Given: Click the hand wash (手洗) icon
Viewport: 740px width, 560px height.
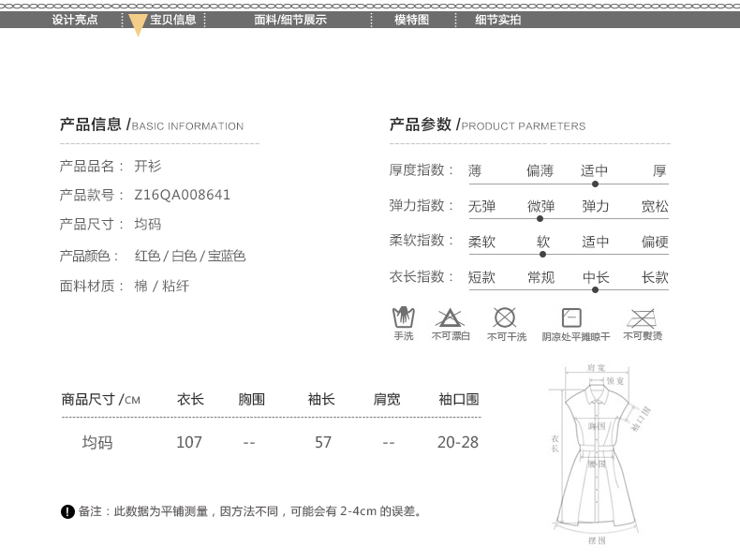Looking at the screenshot, I should point(403,317).
